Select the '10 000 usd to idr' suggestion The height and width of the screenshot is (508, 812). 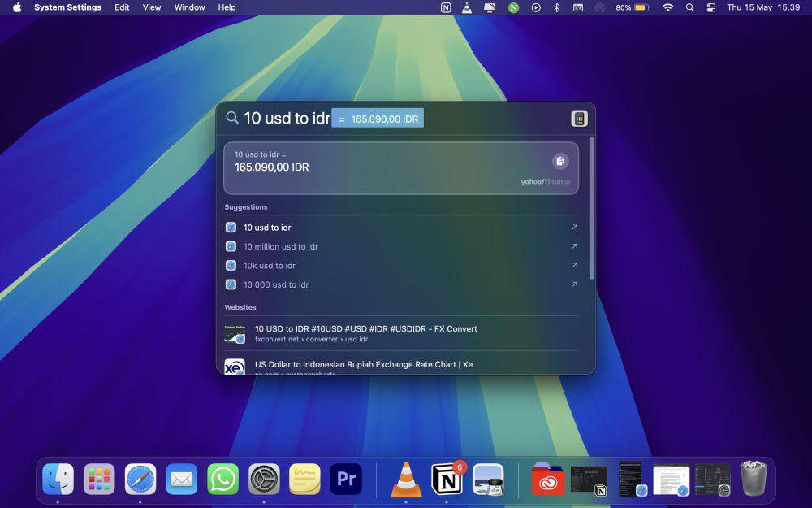401,284
